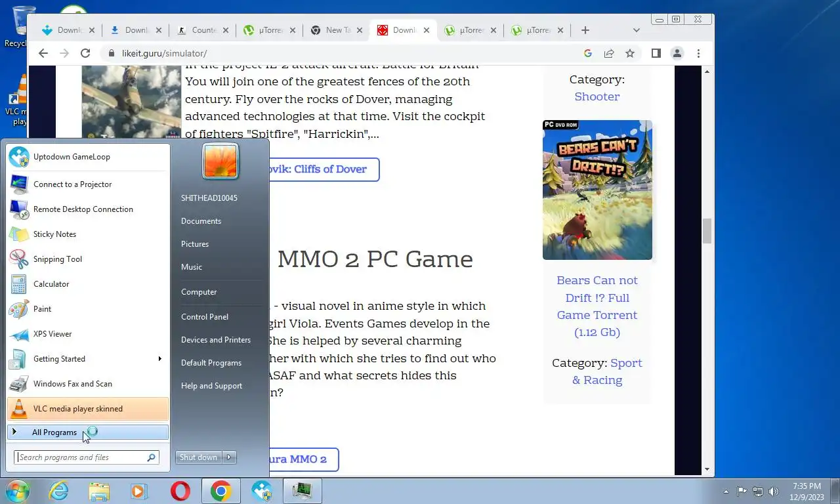Click Search programs and files box

pyautogui.click(x=87, y=457)
